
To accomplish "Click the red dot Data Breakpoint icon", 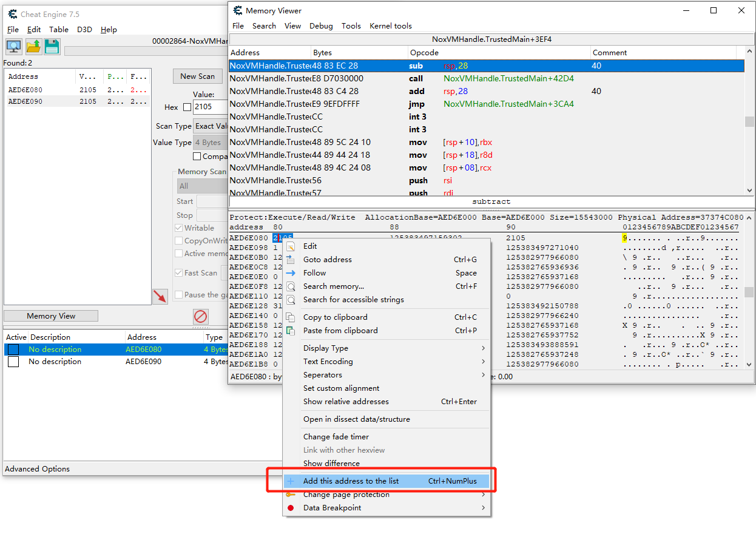I will [291, 508].
